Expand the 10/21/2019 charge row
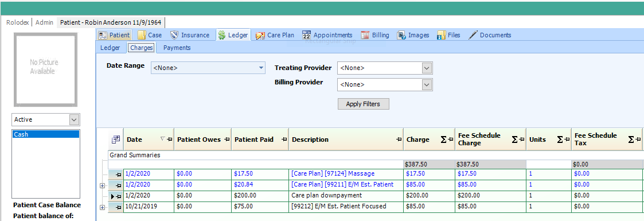Screen dimensions: 644x221 coord(102,207)
